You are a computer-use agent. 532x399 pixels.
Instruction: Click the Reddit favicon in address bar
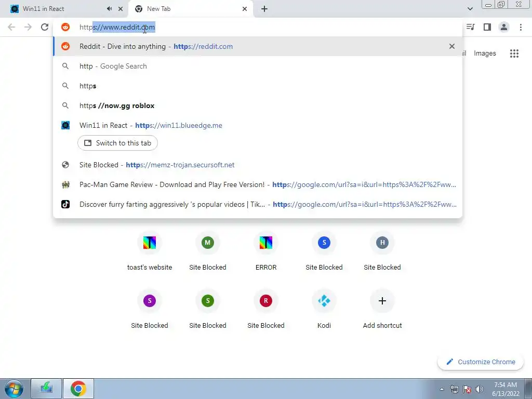(65, 27)
